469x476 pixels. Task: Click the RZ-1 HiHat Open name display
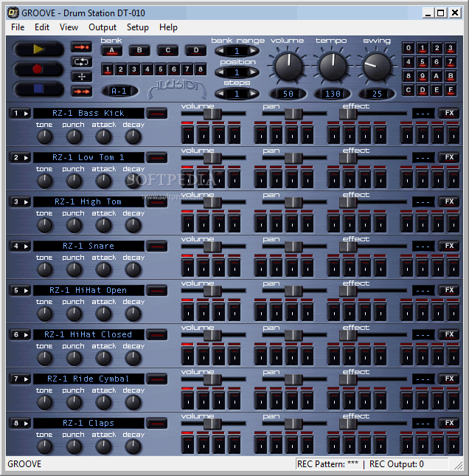[x=88, y=291]
